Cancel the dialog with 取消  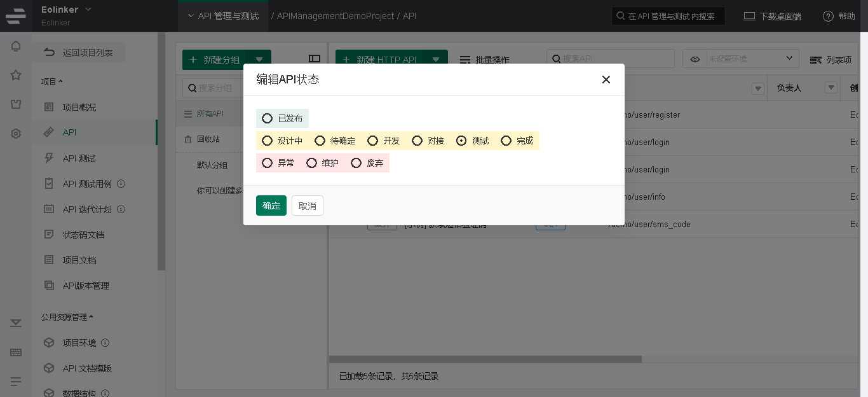point(308,205)
